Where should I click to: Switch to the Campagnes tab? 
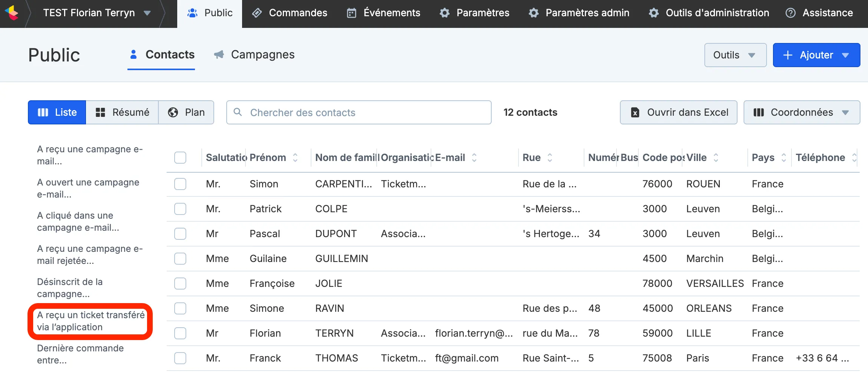click(254, 55)
